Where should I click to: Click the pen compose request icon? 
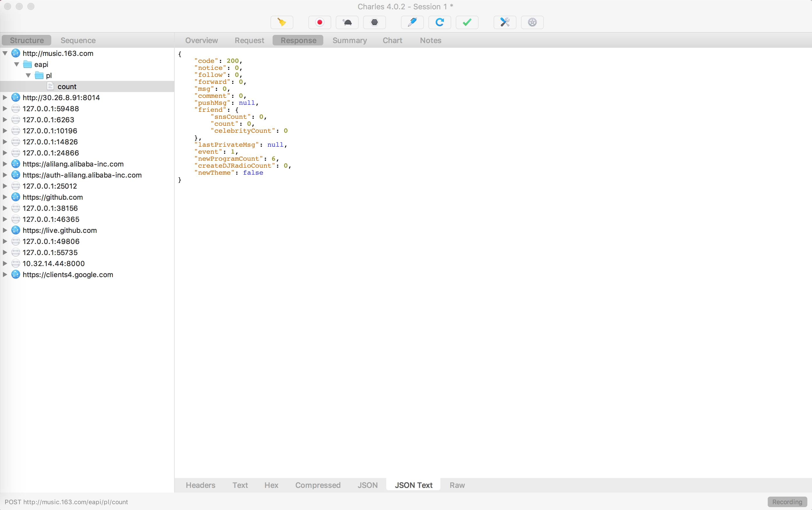coord(412,22)
